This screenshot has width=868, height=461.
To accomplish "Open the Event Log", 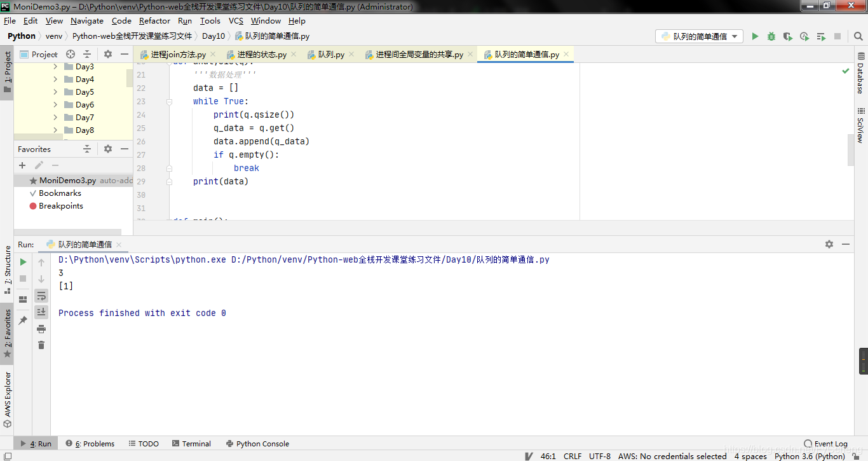I will pyautogui.click(x=825, y=444).
